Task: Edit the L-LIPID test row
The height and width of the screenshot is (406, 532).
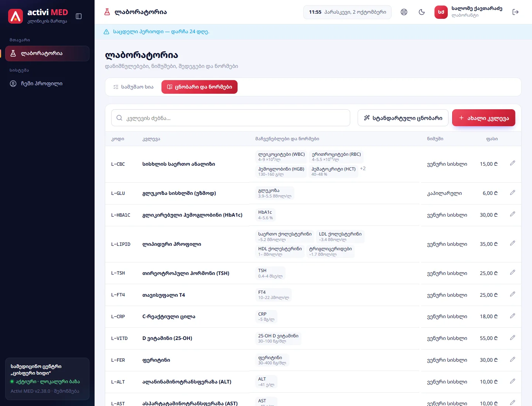Action: point(512,243)
